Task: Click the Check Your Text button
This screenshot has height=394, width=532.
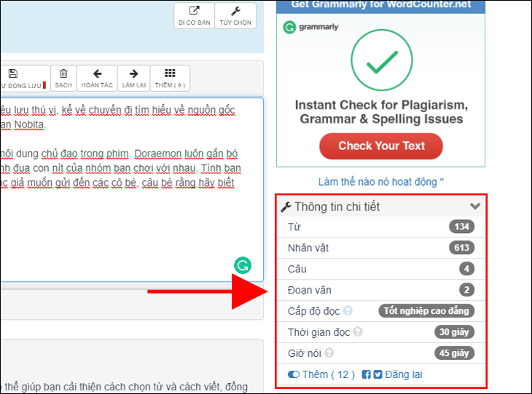Action: pos(381,146)
